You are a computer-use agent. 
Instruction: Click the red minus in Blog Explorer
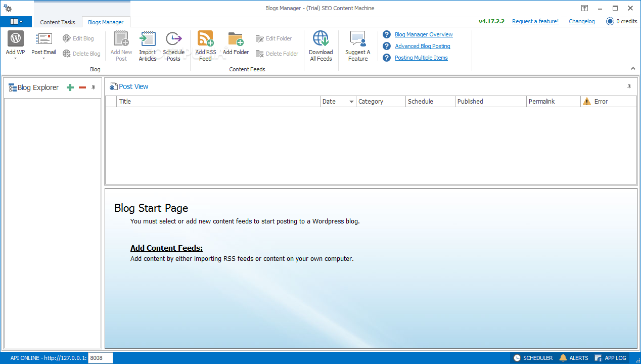tap(82, 87)
